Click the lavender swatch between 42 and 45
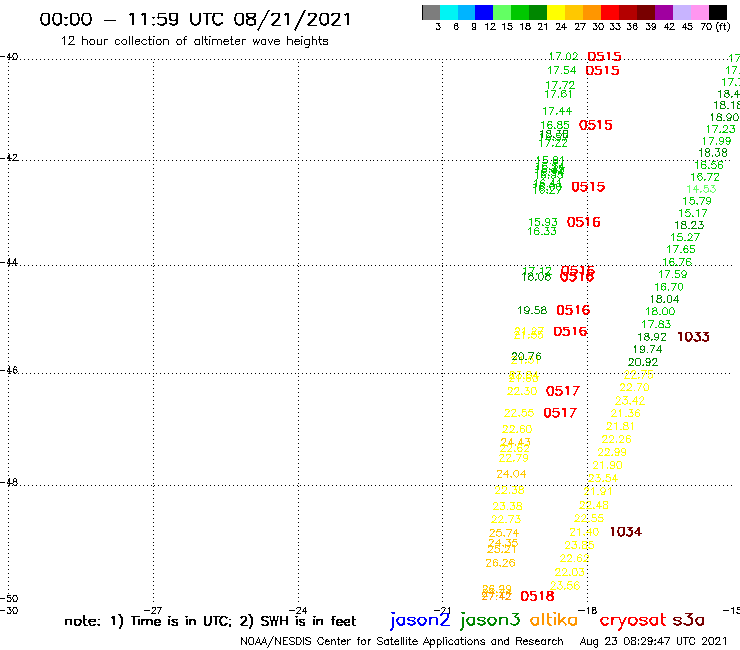Screen dimensions: 740x650 point(681,12)
